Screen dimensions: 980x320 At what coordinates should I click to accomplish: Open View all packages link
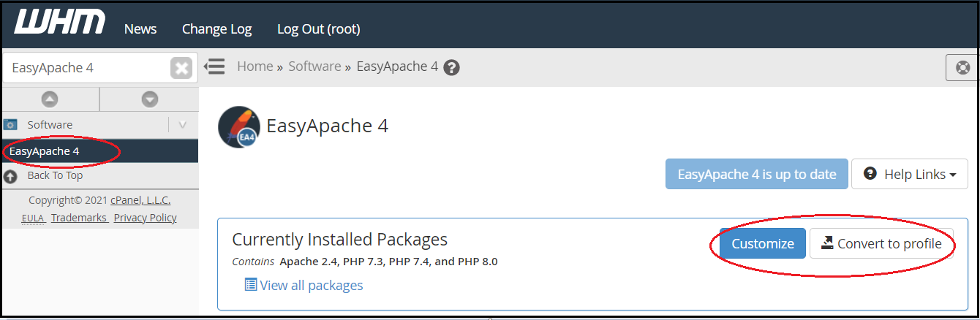point(304,285)
